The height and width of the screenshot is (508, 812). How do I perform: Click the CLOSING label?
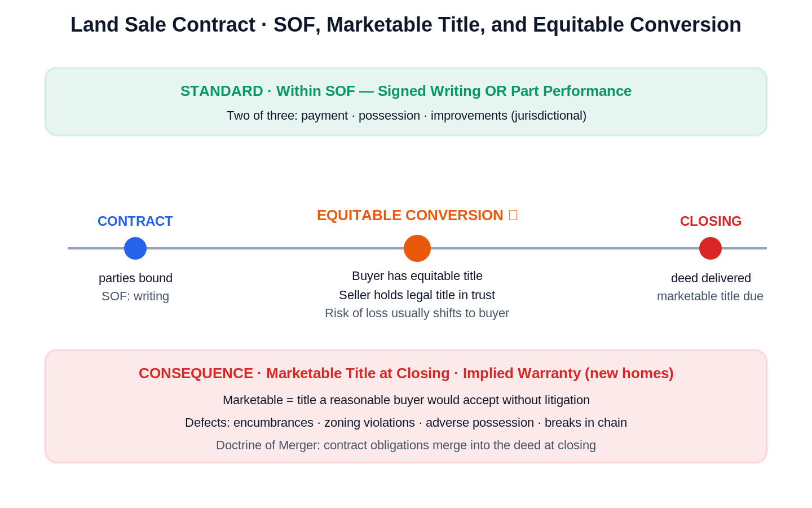pos(710,221)
